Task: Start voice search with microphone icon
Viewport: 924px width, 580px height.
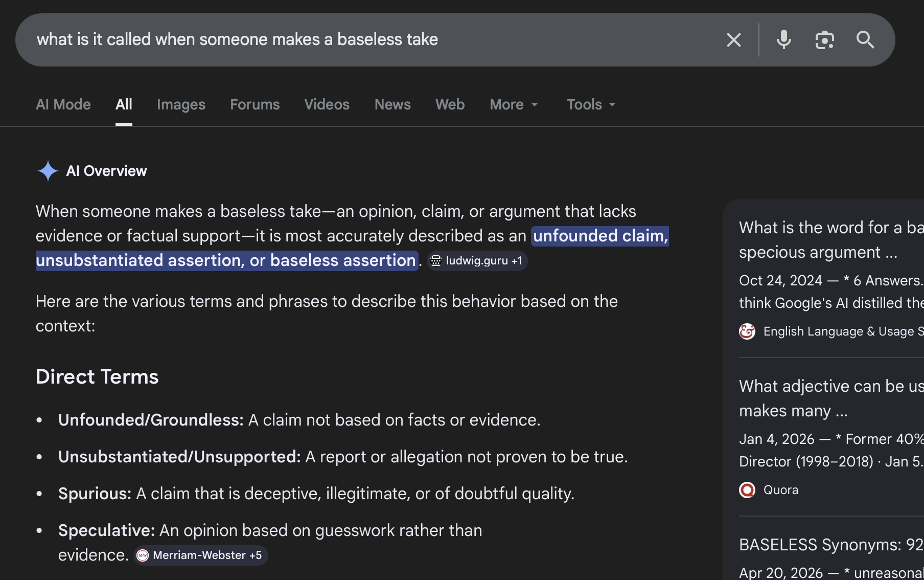Action: click(x=783, y=40)
